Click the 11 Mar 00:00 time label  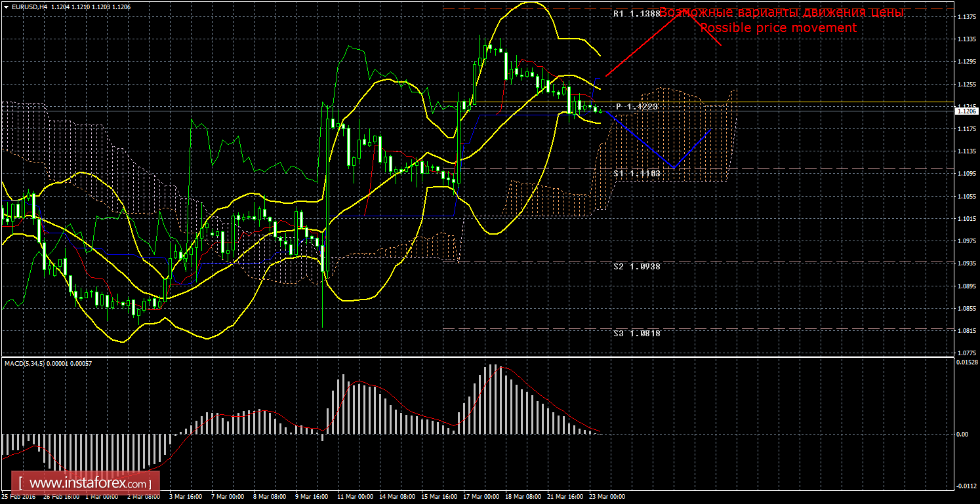356,496
